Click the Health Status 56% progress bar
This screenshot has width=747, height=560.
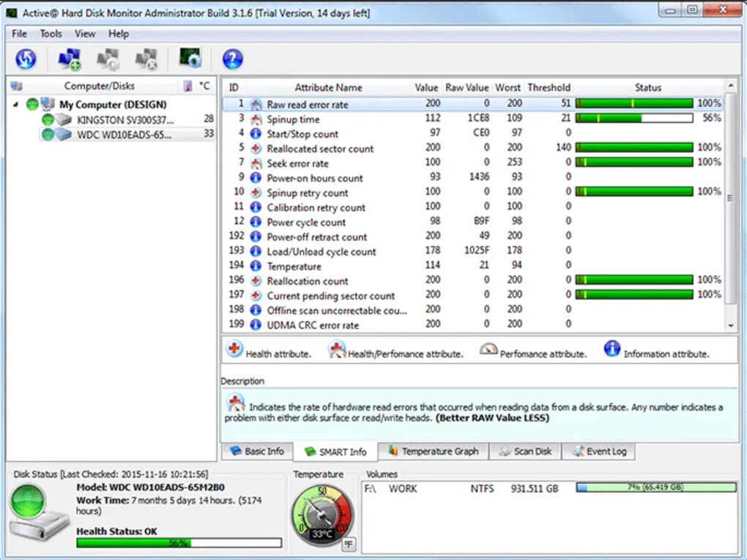[179, 543]
